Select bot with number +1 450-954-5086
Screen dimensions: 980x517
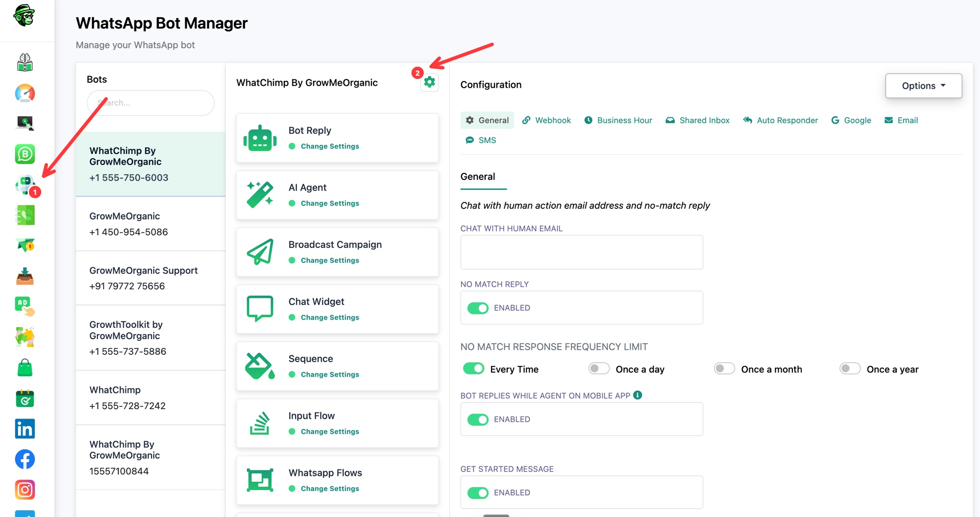point(150,223)
